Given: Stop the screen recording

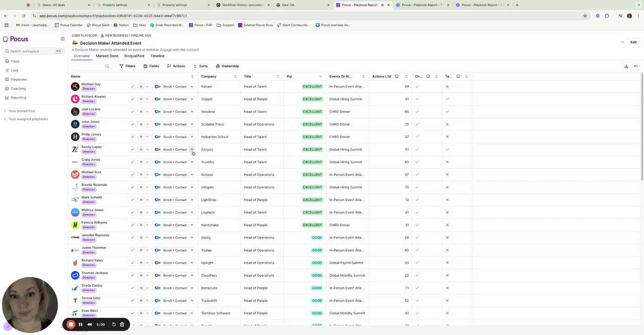Looking at the screenshot, I should (x=71, y=324).
